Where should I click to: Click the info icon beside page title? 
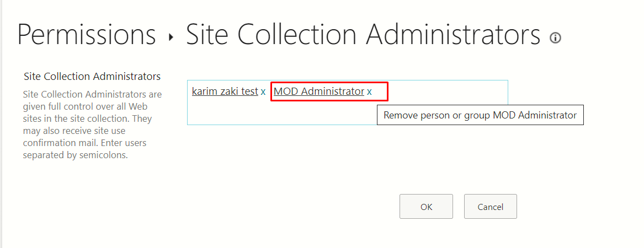tap(555, 38)
